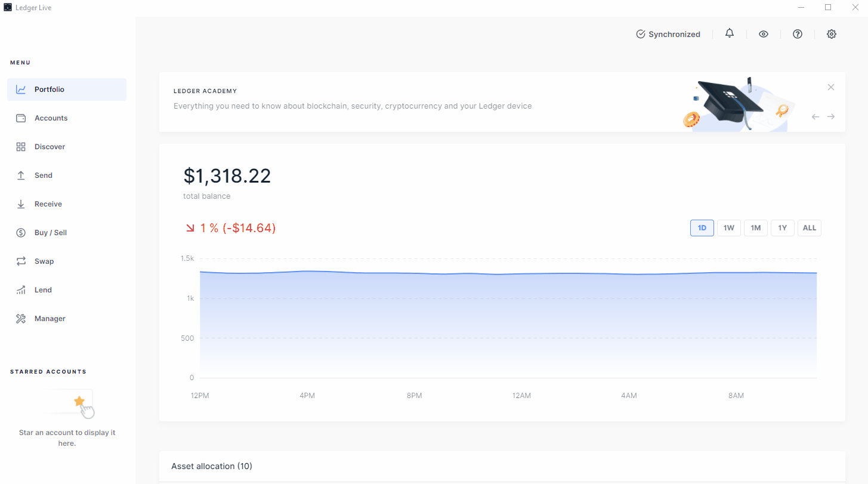
Task: Open the Receive menu item
Action: point(67,204)
